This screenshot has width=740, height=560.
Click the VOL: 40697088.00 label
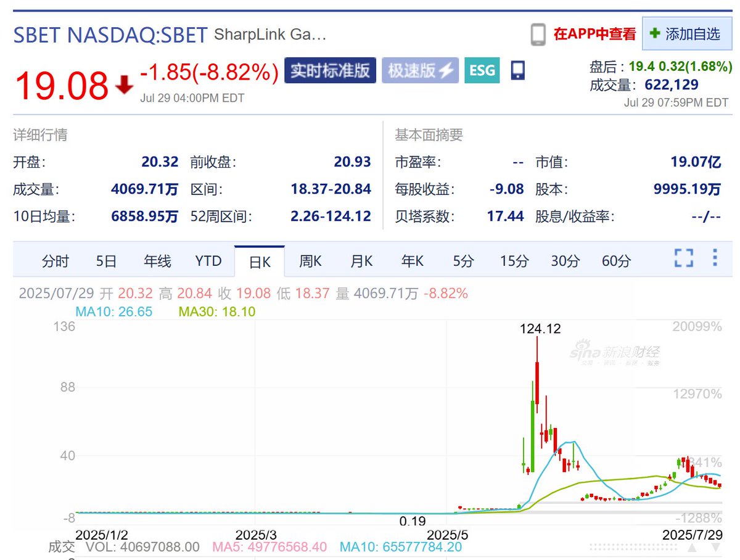[142, 546]
